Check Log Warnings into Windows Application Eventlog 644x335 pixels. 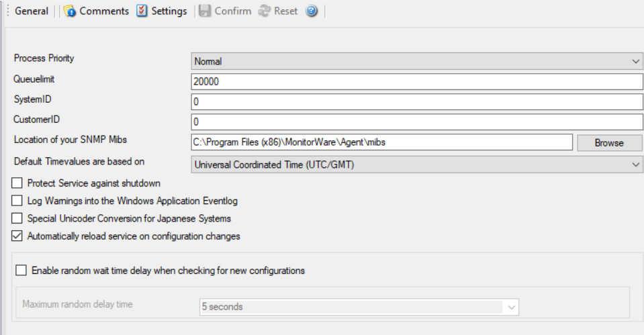[17, 201]
